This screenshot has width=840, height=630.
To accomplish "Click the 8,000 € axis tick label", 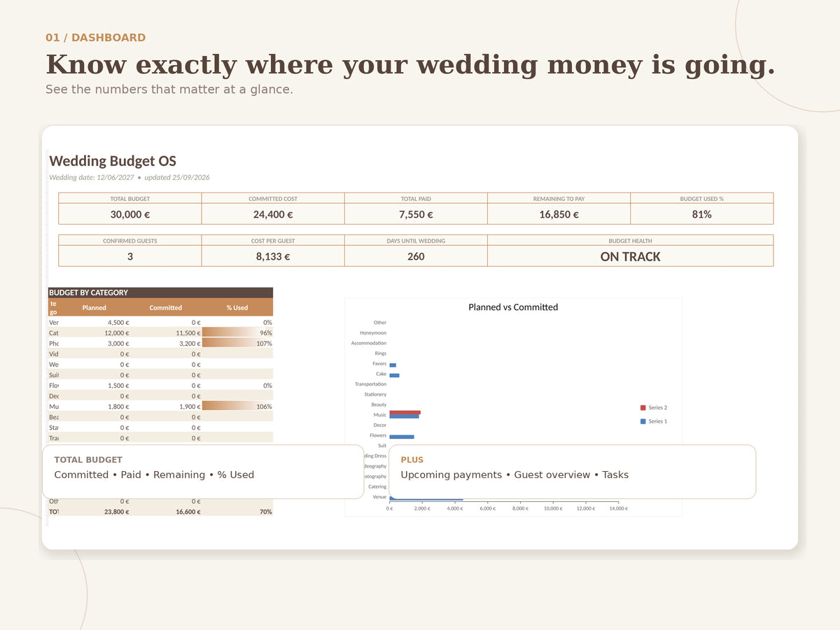I will click(x=520, y=508).
